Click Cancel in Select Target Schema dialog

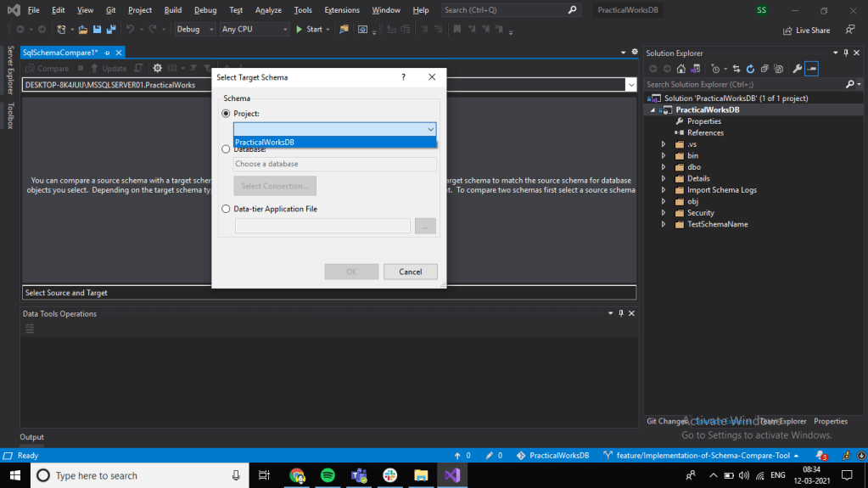coord(410,272)
